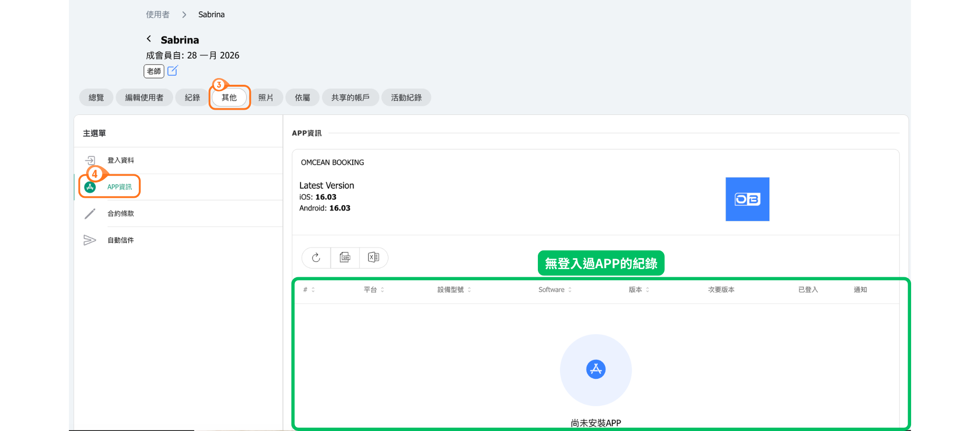Viewport: 980px width, 431px height.
Task: Click the edit pencil icon beside 老師 tag
Action: click(x=172, y=71)
